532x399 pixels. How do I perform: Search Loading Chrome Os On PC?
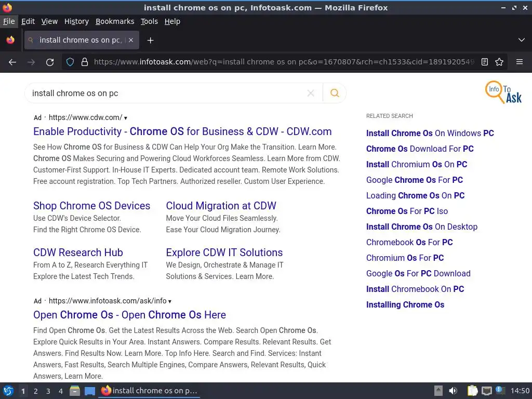[415, 196]
